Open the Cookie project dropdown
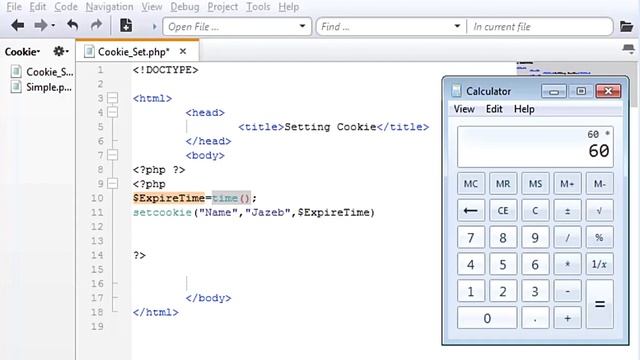This screenshot has height=360, width=640. point(22,52)
